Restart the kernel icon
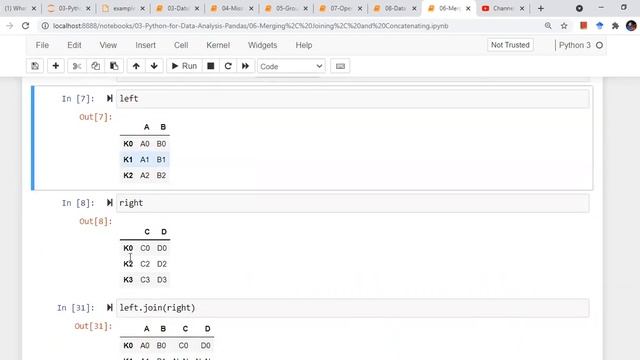 click(228, 66)
